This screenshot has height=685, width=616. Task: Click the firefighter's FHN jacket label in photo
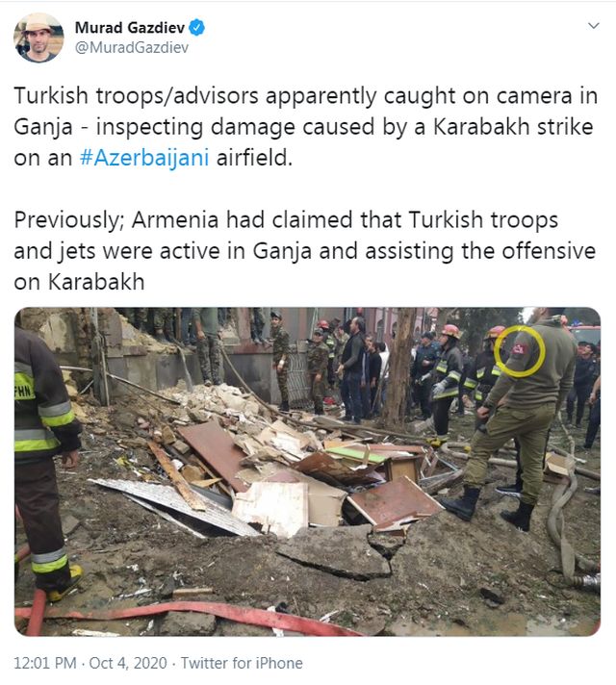point(24,390)
